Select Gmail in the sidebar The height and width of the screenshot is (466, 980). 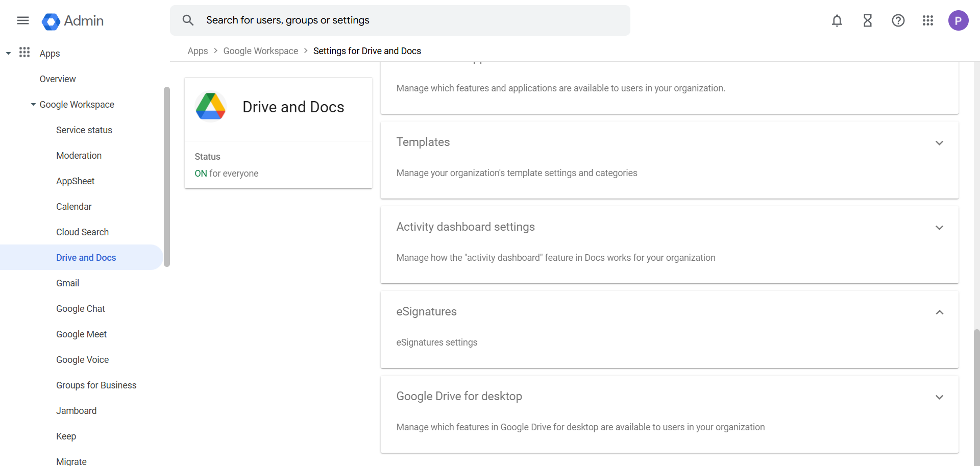(67, 283)
